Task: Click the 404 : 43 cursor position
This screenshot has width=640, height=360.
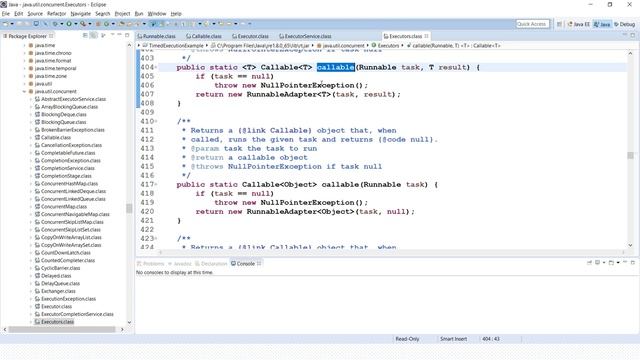Action: (491, 339)
